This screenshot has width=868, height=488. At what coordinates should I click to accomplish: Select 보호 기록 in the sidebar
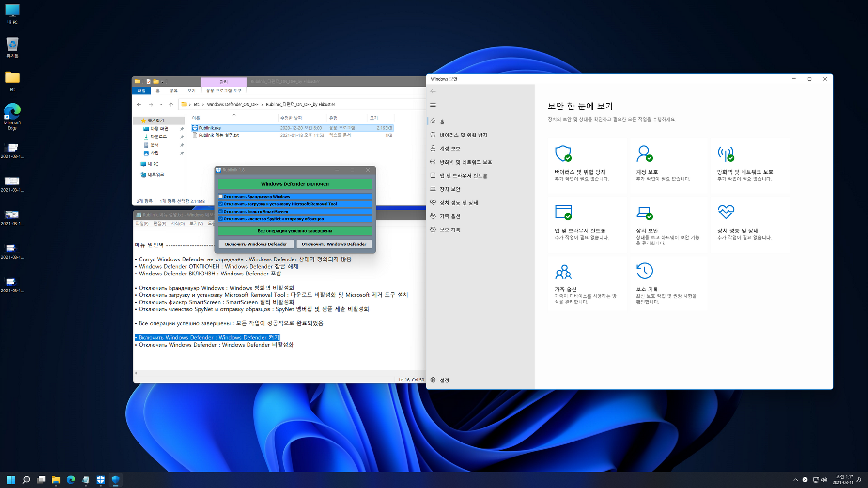[x=480, y=229]
